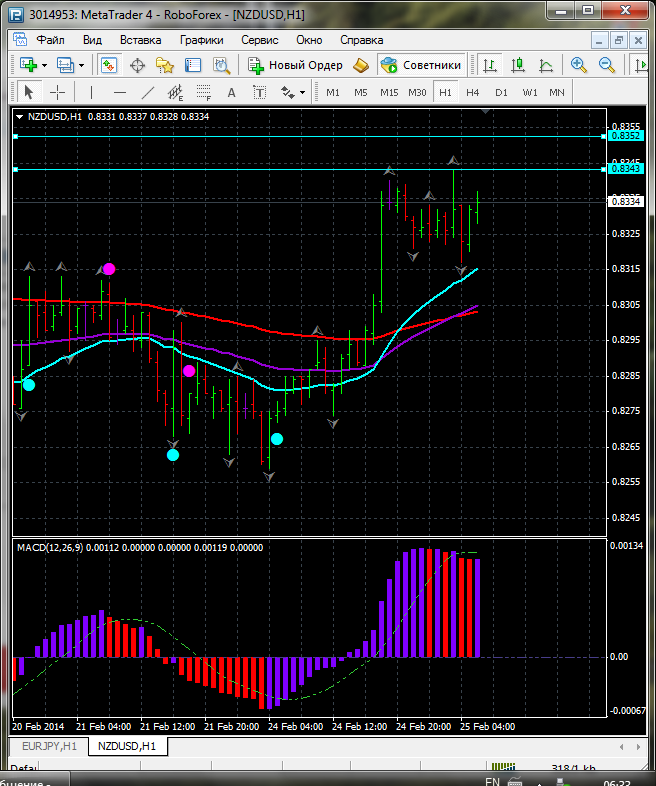Select the Horizontal Line drawing tool
656x786 pixels.
pyautogui.click(x=120, y=92)
